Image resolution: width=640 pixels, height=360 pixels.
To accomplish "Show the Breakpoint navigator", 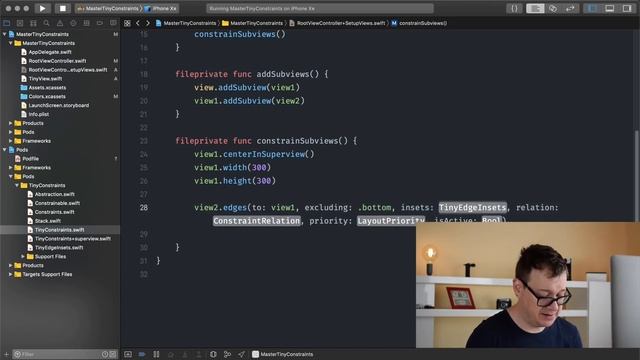I will tap(100, 23).
